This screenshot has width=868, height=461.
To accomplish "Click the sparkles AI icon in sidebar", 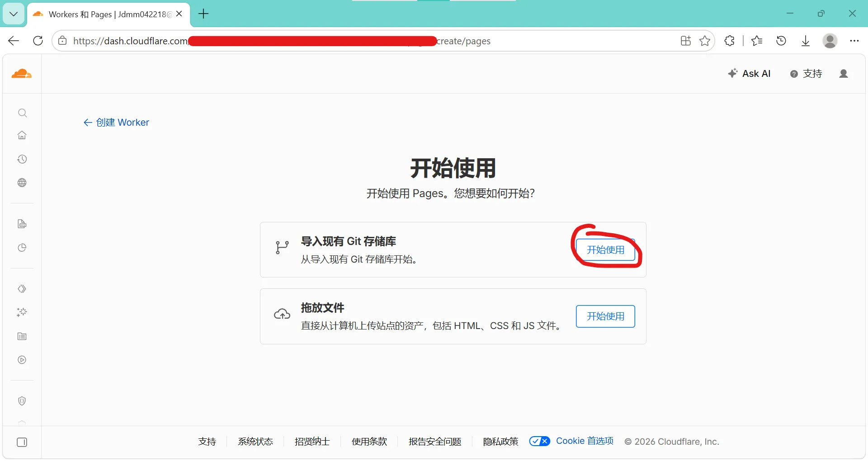I will (22, 312).
